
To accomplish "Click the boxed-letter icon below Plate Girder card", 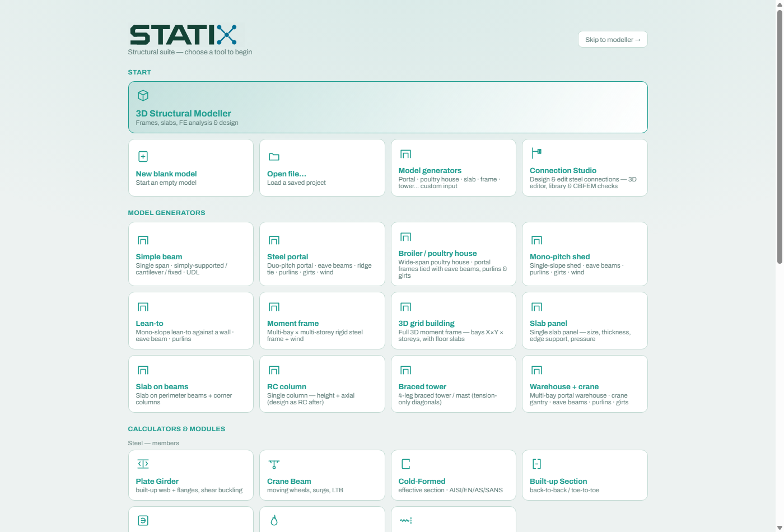I will pyautogui.click(x=143, y=521).
